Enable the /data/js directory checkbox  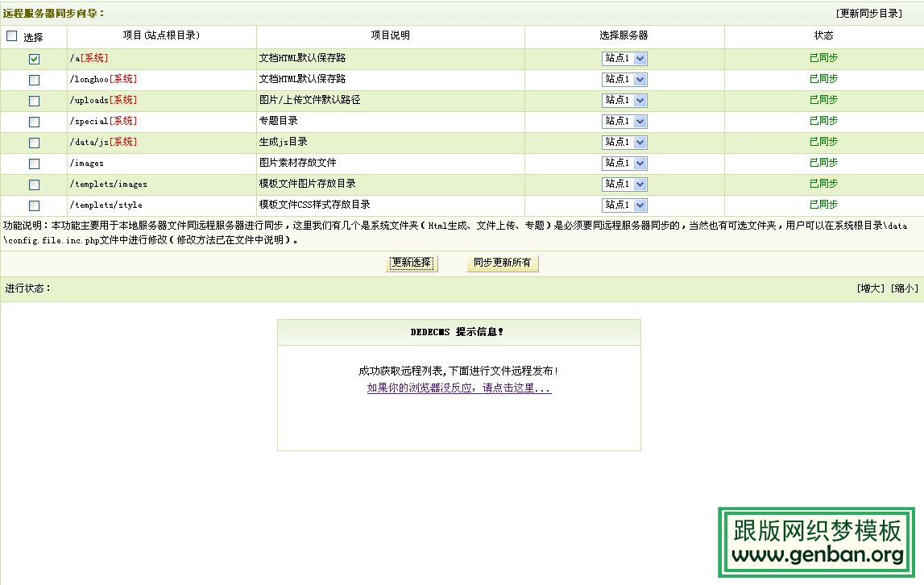34,143
